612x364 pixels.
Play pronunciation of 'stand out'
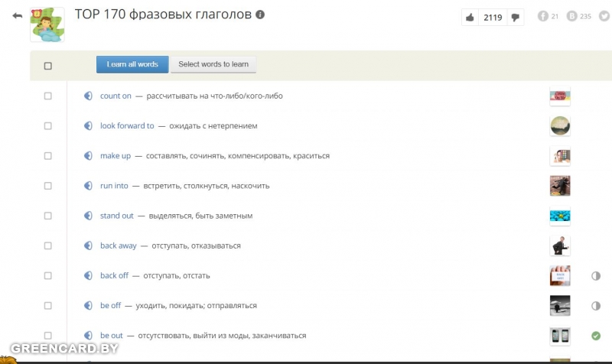click(88, 216)
